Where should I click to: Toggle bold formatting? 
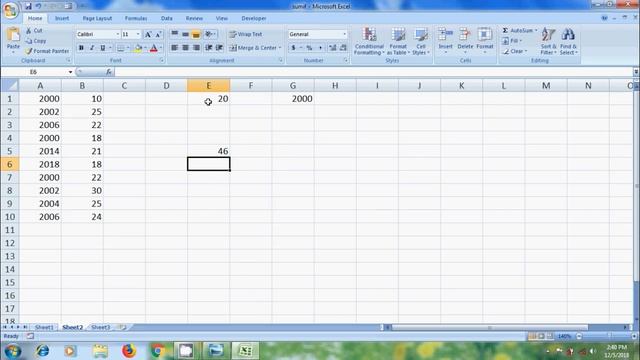(81, 48)
